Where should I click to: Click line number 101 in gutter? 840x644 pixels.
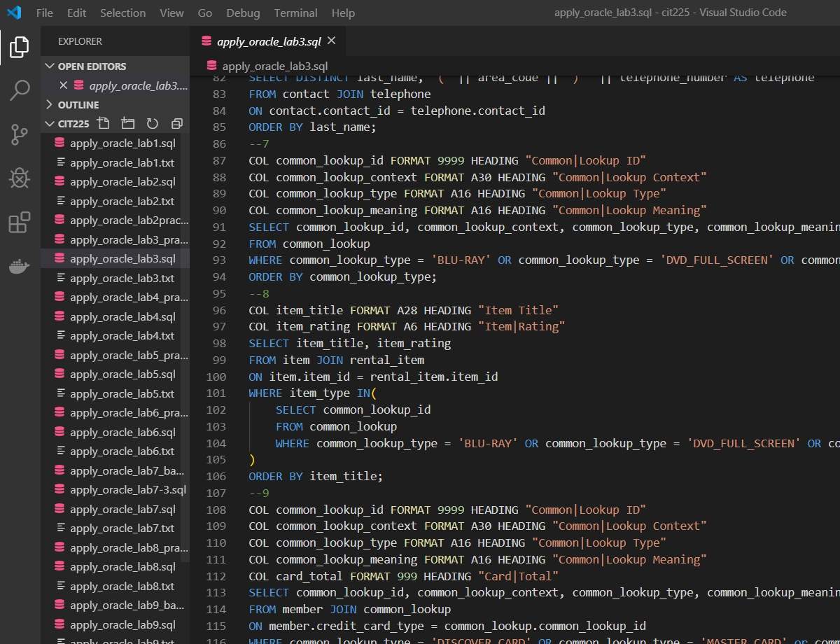coord(216,393)
